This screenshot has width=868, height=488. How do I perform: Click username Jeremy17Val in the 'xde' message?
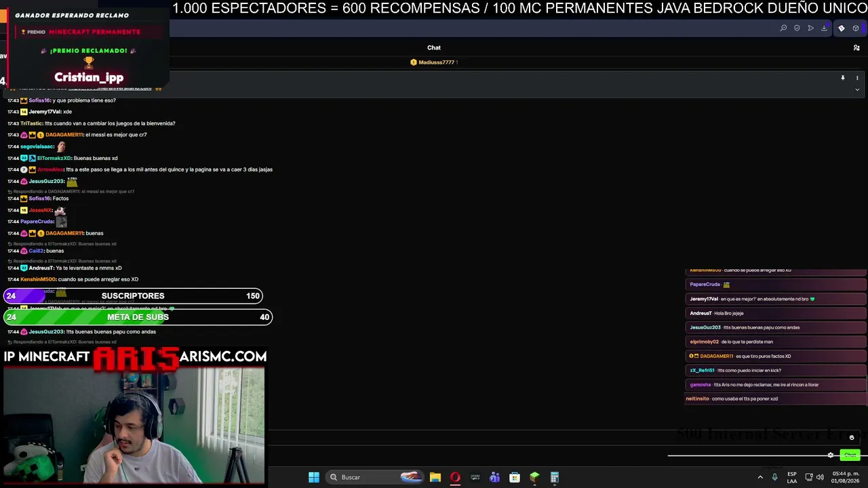(x=45, y=112)
